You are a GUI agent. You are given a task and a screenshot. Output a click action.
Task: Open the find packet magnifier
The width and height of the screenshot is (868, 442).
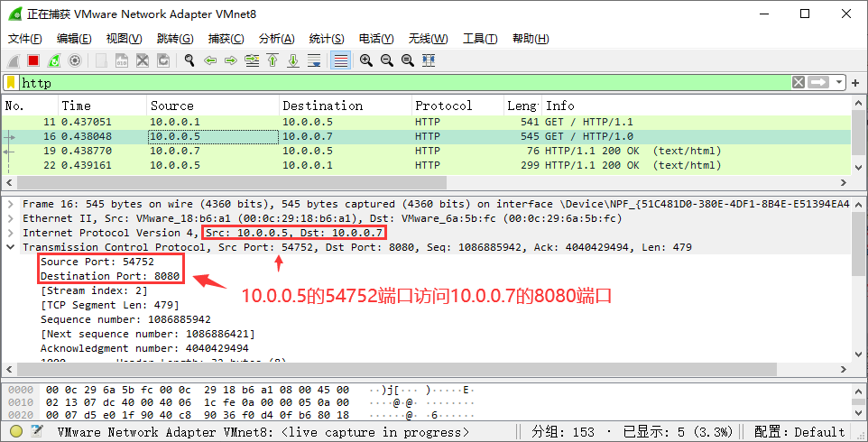click(x=189, y=60)
